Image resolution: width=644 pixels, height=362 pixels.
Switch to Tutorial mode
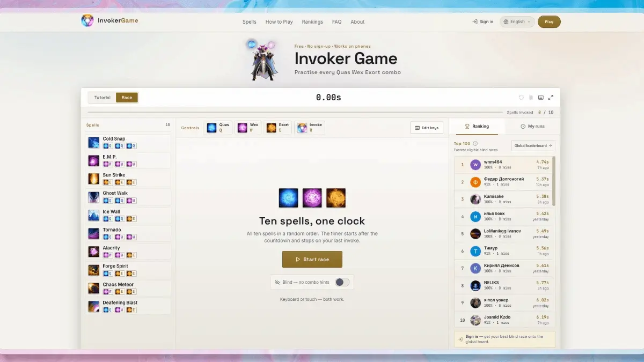pyautogui.click(x=103, y=98)
